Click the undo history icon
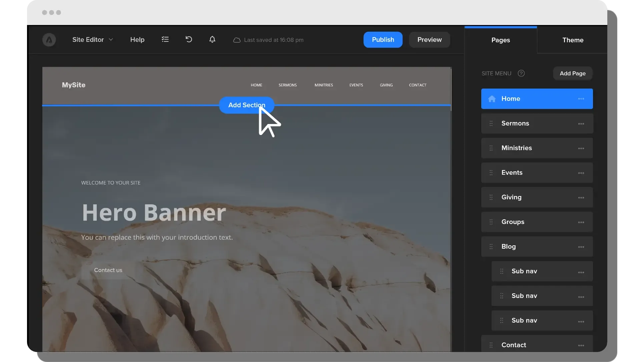The width and height of the screenshot is (644, 362). [x=189, y=39]
